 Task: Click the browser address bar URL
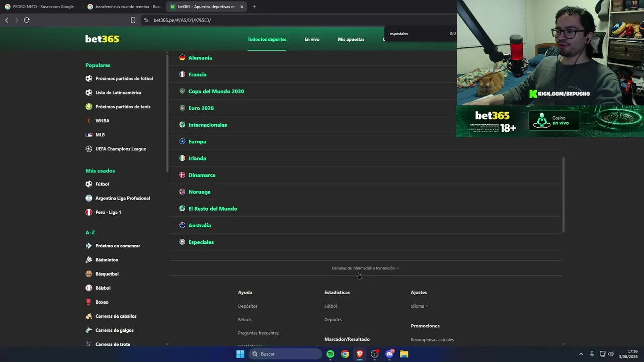pos(182,20)
